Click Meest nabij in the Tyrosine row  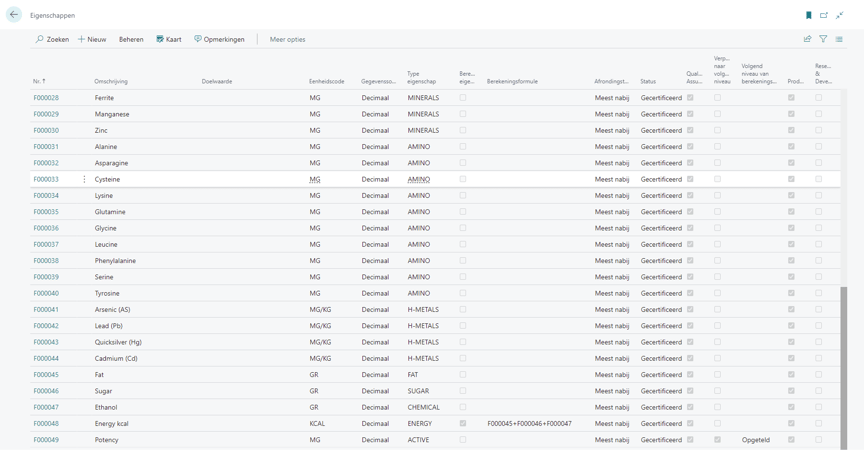click(x=612, y=293)
